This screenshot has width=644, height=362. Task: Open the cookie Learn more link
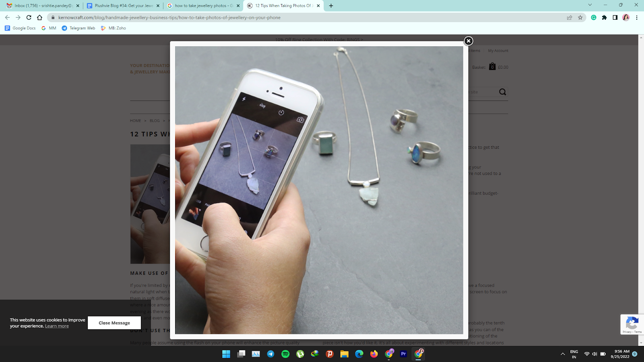57,326
